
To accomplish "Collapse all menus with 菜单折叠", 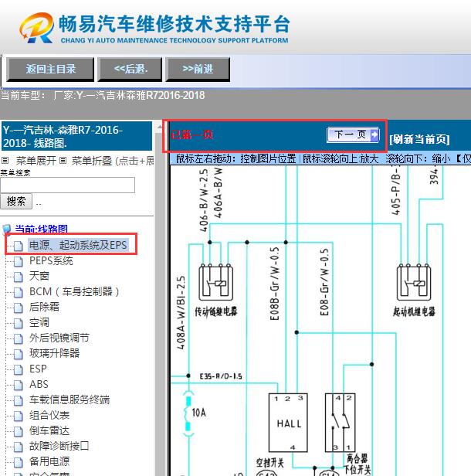I will pyautogui.click(x=92, y=161).
